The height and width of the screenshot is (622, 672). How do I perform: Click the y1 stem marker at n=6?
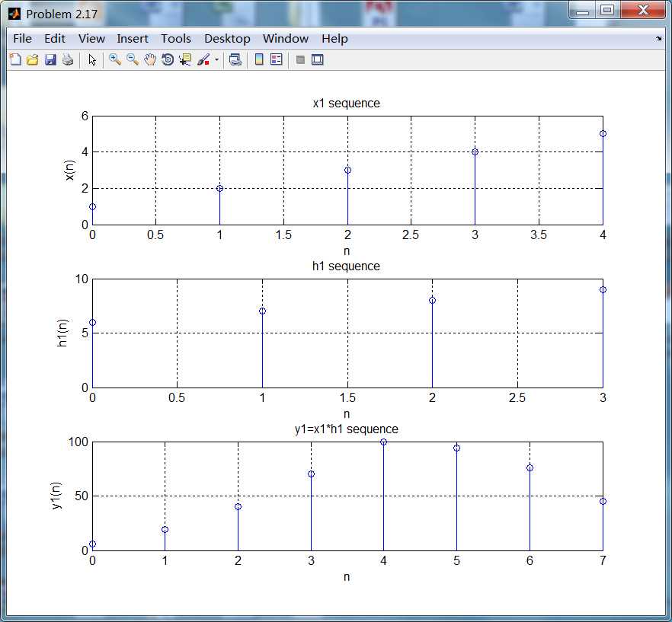[x=530, y=467]
